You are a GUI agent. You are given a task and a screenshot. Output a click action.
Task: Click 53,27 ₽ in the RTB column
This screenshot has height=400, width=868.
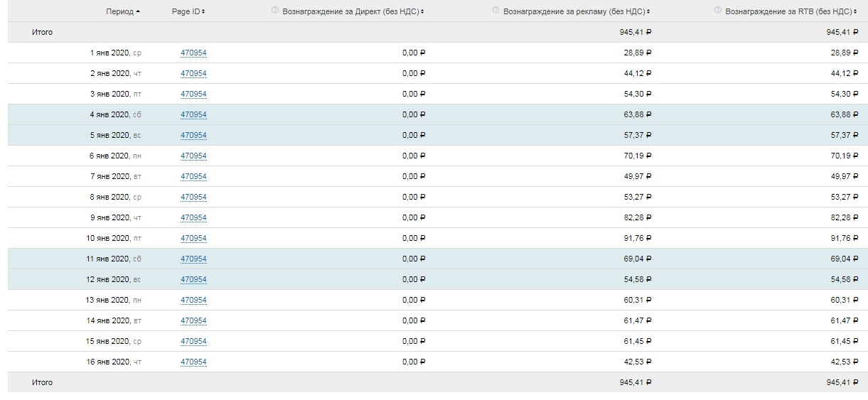[x=845, y=198]
